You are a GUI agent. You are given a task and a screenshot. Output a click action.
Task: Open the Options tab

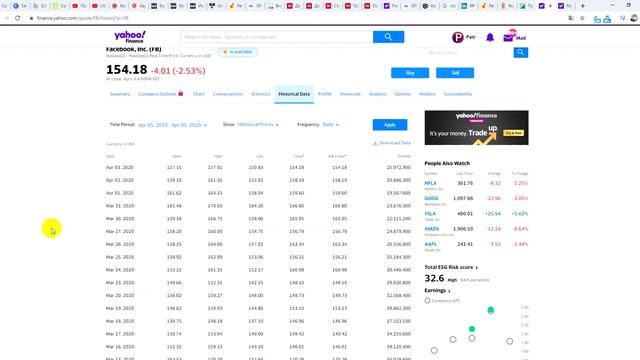(x=402, y=94)
